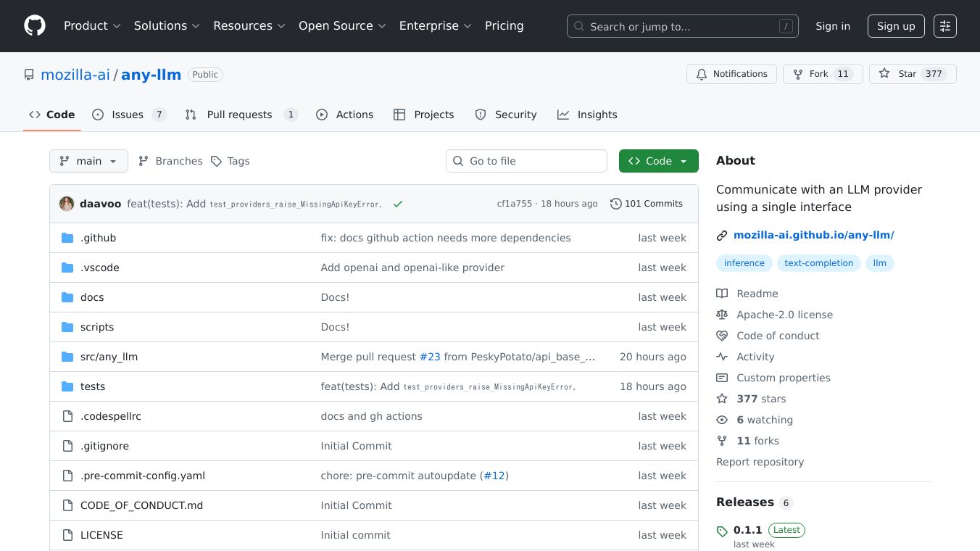Expand the main branch dropdown
Screen dimensions: 980x551
click(88, 161)
